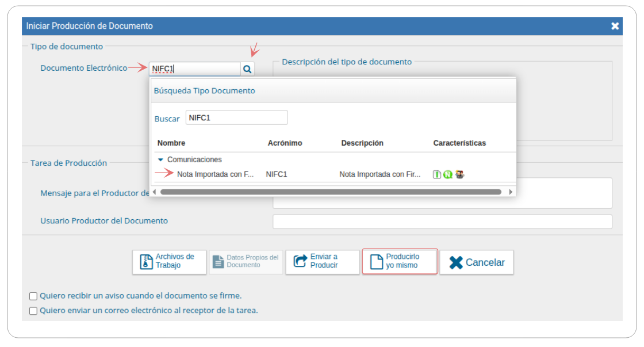Click the Nombre column header

tap(171, 143)
